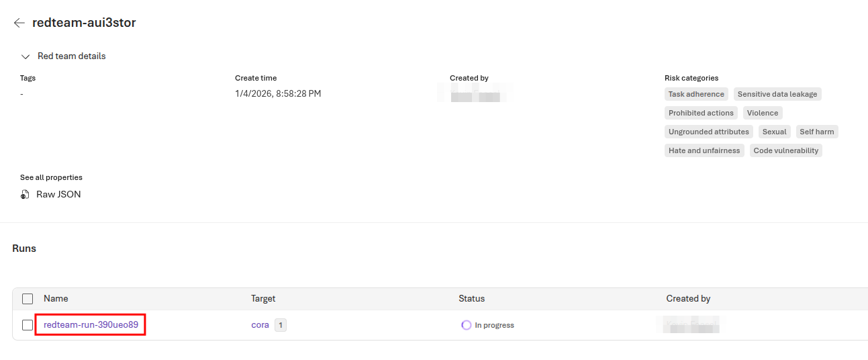Open the cora target link
Screen dimensions: 868x360
tap(260, 325)
